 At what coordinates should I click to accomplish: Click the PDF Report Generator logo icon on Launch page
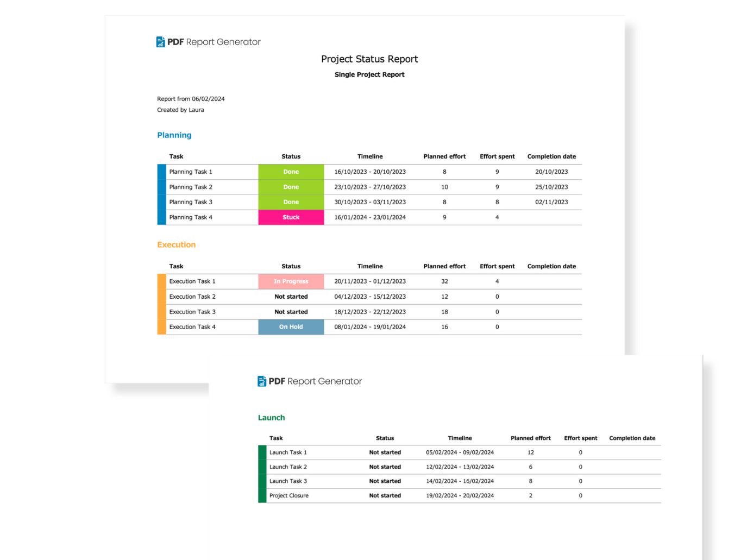click(x=262, y=381)
